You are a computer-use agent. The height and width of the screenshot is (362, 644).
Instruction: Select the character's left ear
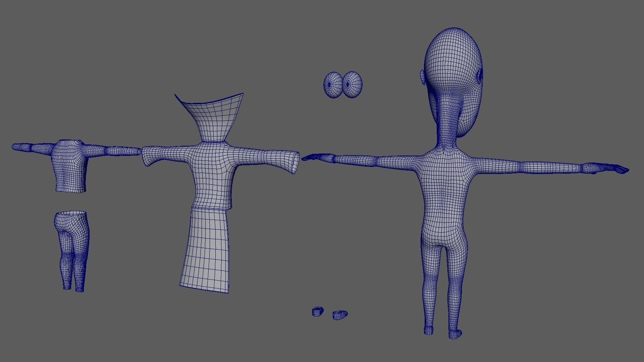[423, 77]
